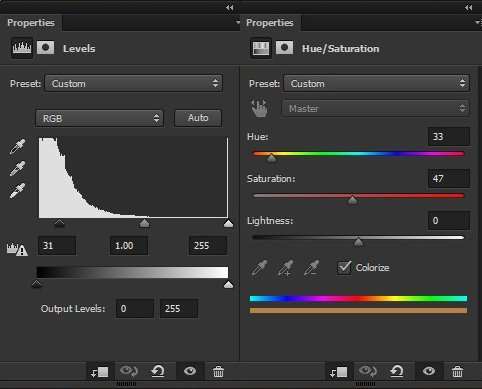Clip the Levels adjustment to layer
Image resolution: width=482 pixels, height=389 pixels.
[100, 372]
